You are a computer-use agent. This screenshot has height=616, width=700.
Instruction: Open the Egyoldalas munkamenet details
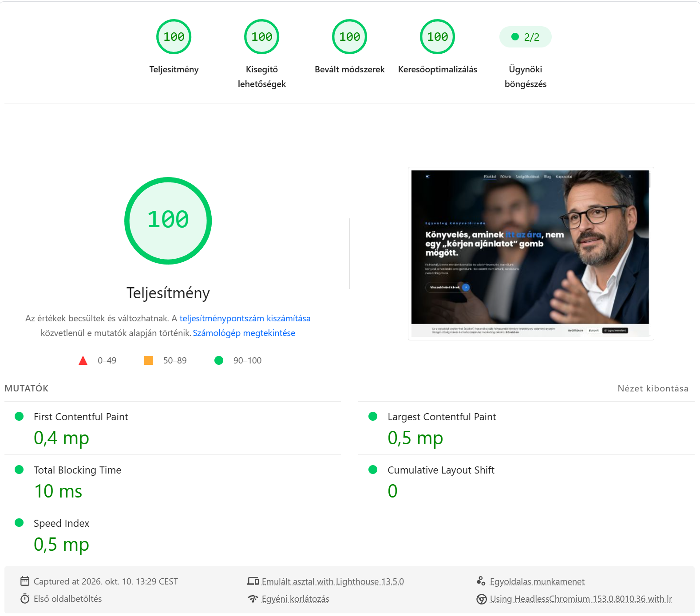point(537,581)
